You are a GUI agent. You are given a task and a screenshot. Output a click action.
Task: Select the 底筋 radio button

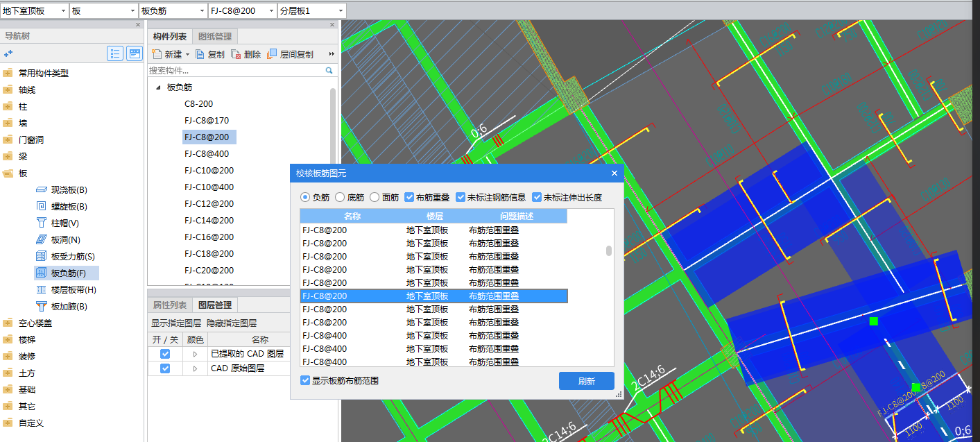pyautogui.click(x=340, y=197)
